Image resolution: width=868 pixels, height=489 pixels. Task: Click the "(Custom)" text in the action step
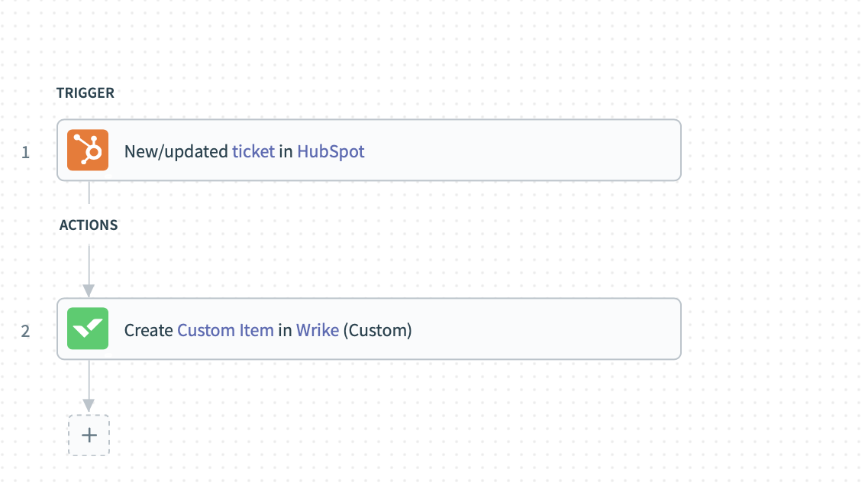(x=377, y=330)
